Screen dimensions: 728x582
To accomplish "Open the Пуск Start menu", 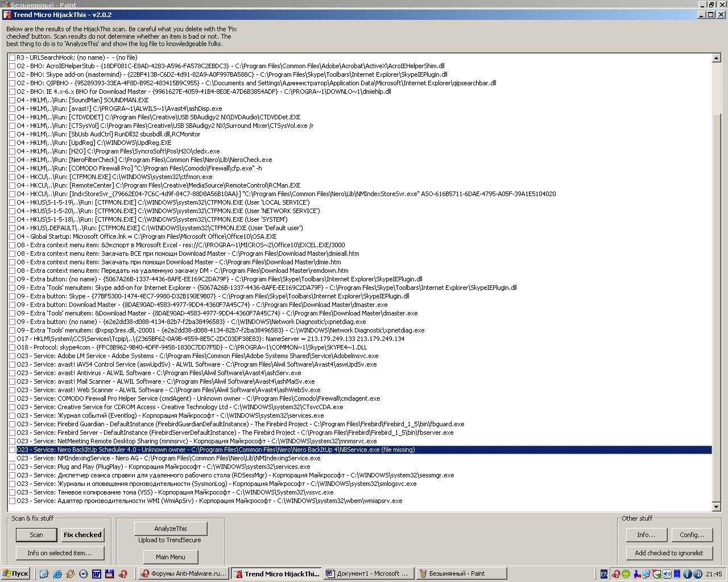I will pyautogui.click(x=15, y=574).
